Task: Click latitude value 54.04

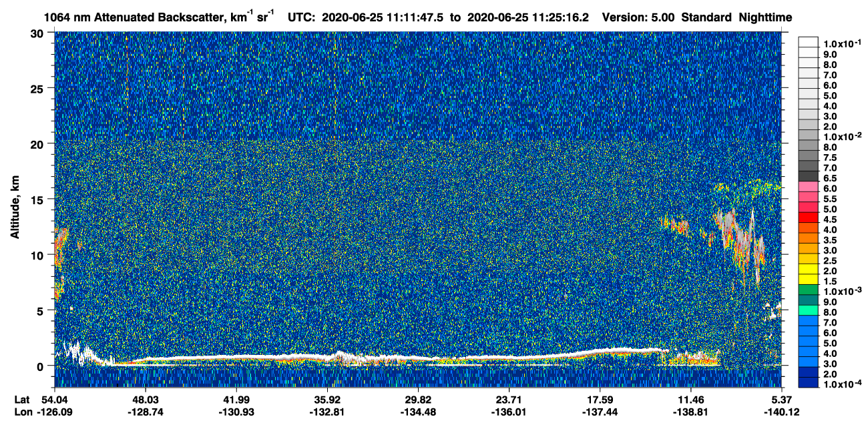Action: [x=54, y=400]
